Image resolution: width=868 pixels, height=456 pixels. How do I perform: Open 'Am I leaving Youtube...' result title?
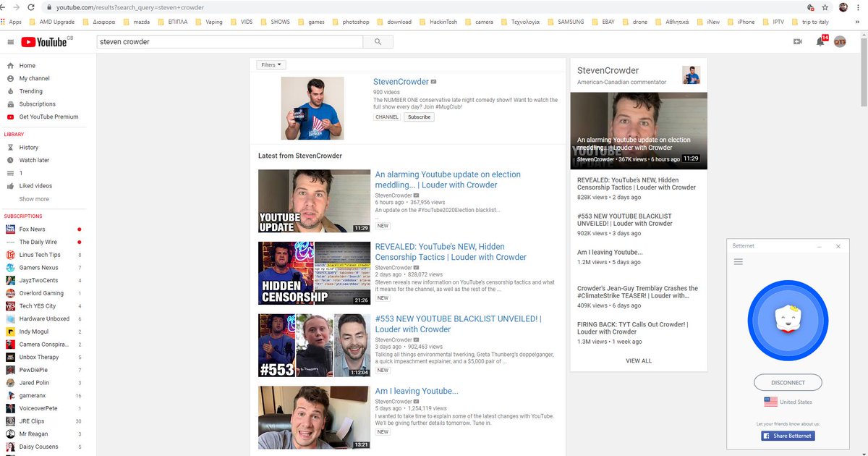(417, 392)
